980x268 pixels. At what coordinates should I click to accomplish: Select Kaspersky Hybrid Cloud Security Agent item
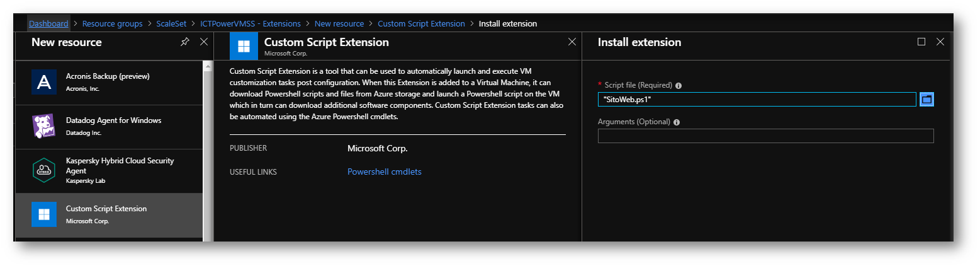coord(120,170)
